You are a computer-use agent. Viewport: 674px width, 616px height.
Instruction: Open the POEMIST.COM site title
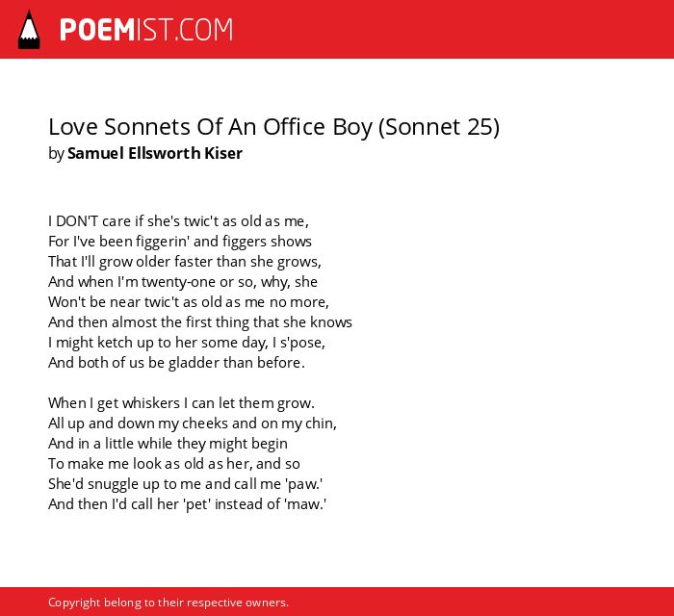(x=146, y=30)
